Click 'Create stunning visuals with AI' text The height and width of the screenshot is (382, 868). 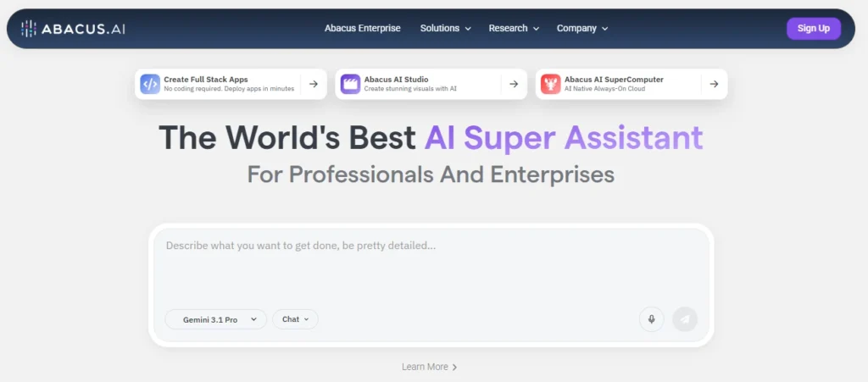pyautogui.click(x=410, y=89)
